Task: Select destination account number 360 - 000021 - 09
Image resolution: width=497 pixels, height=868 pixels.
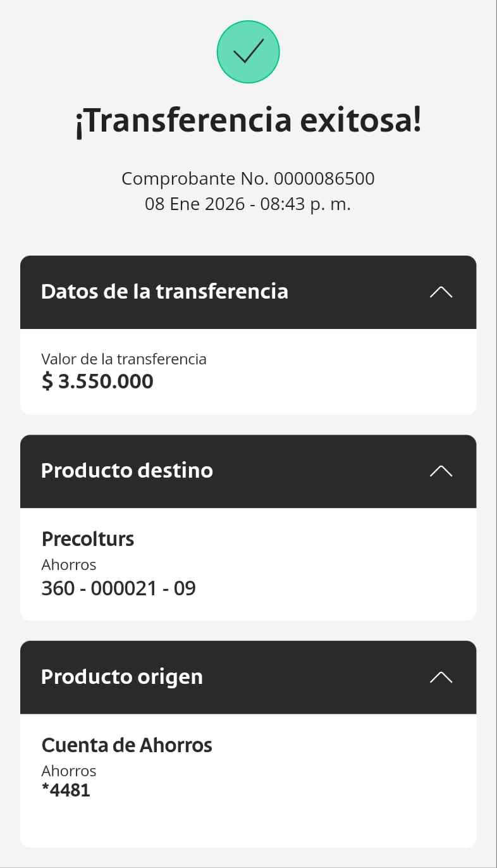Action: [119, 588]
